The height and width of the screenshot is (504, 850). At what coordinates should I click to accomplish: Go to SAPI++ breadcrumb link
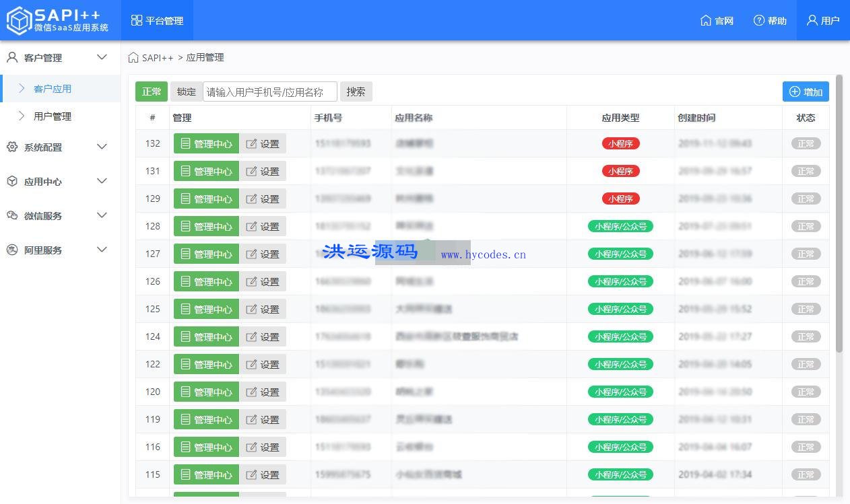(x=158, y=57)
